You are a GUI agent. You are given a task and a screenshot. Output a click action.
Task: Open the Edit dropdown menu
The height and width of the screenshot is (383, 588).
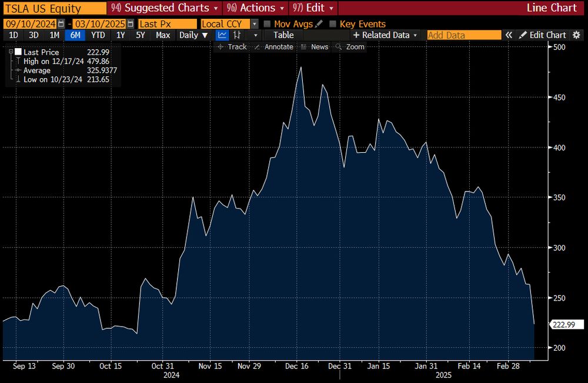[313, 8]
